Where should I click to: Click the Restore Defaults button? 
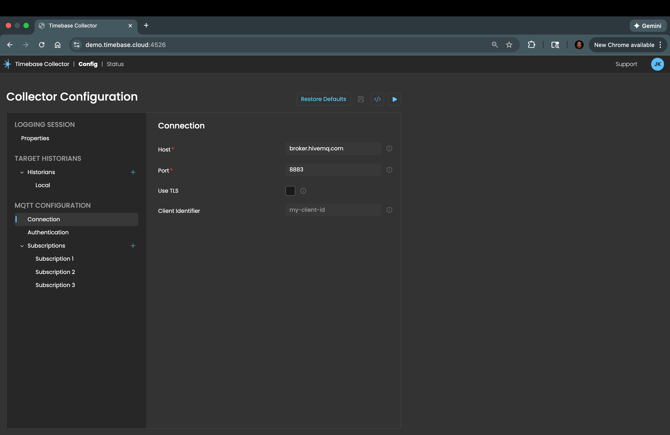pyautogui.click(x=323, y=99)
